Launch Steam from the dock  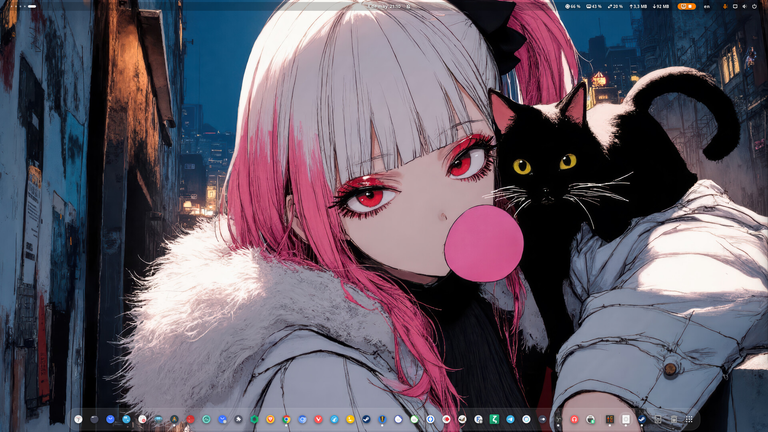click(x=366, y=419)
